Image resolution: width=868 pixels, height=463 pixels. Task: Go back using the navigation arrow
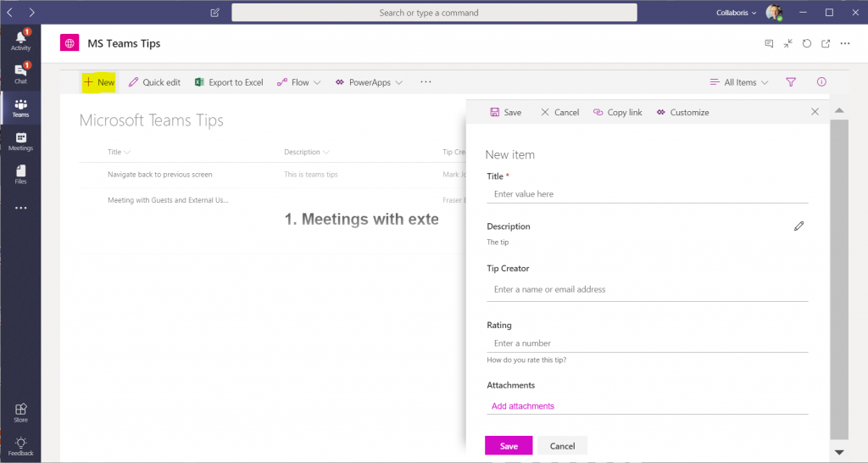[10, 12]
